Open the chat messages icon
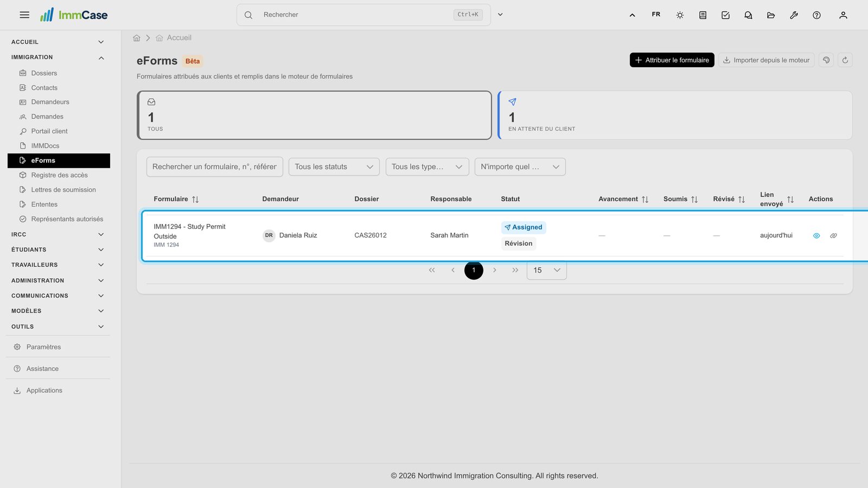This screenshot has width=868, height=488. pos(748,15)
